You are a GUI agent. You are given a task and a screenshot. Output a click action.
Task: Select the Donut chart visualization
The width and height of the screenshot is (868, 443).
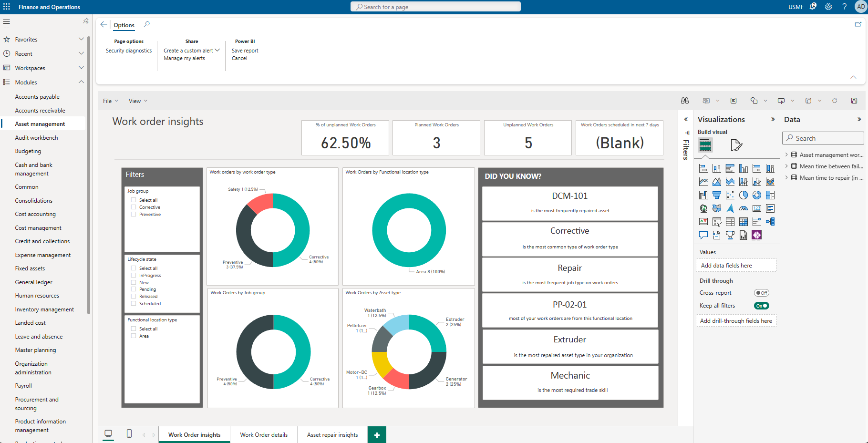pyautogui.click(x=757, y=195)
